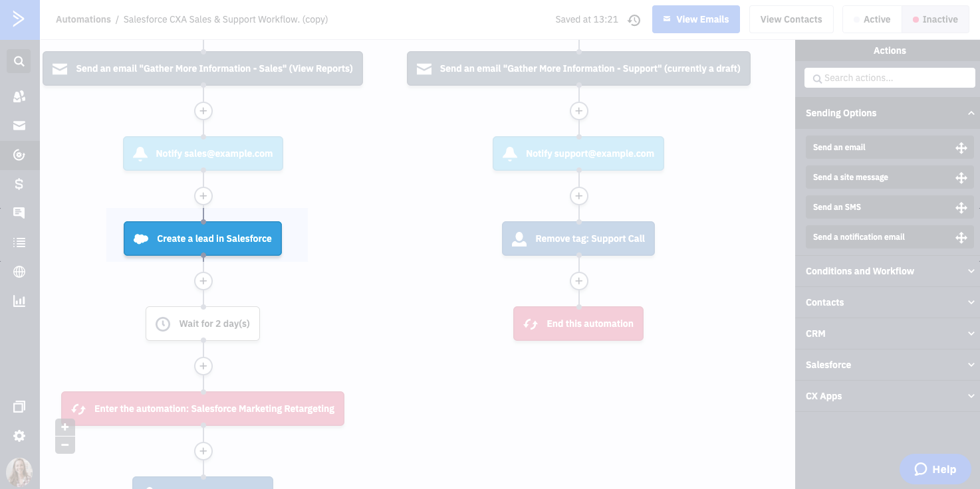Set automation status to Inactive
Viewport: 980px width, 489px height.
point(935,19)
